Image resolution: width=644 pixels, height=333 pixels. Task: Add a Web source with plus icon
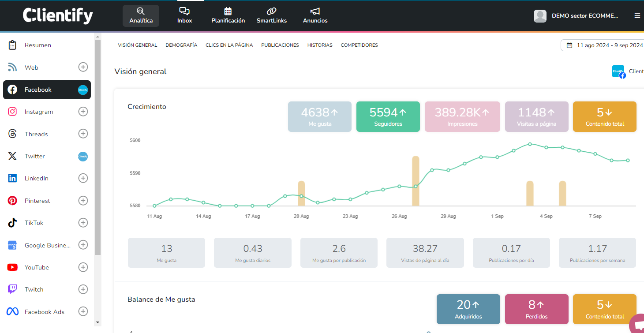pyautogui.click(x=83, y=67)
